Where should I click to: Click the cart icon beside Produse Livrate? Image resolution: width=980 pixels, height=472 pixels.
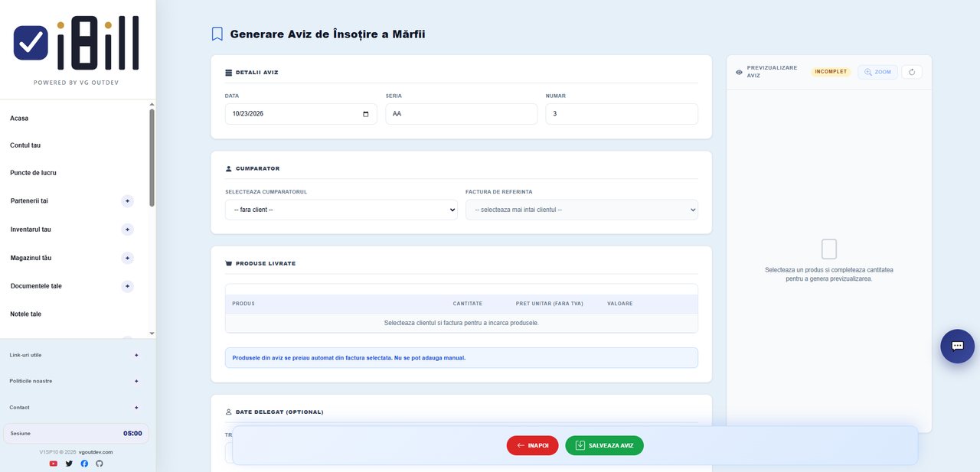[228, 263]
